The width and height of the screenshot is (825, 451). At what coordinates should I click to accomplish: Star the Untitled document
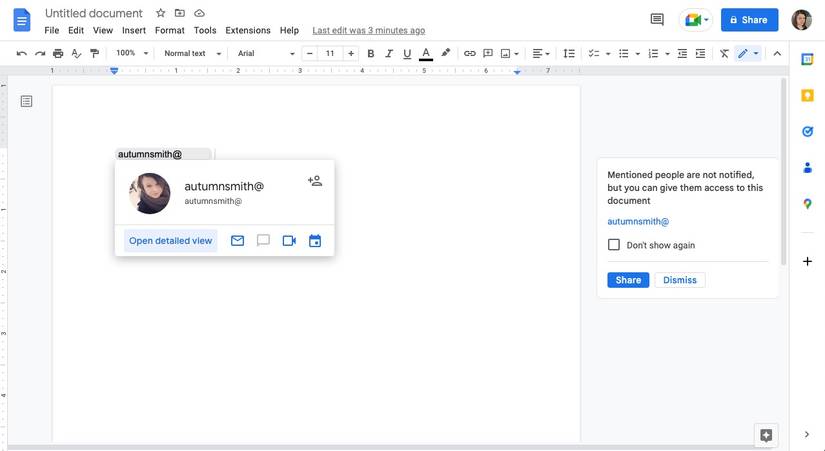160,13
